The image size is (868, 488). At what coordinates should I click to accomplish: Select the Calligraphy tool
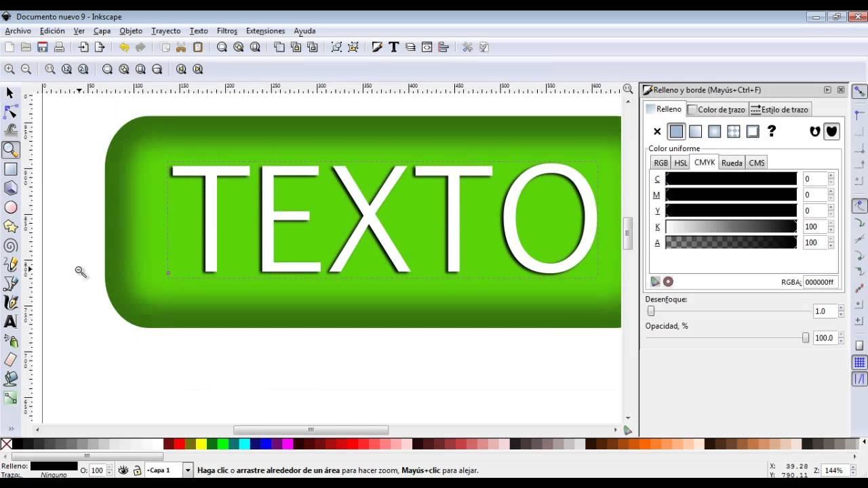tap(10, 302)
